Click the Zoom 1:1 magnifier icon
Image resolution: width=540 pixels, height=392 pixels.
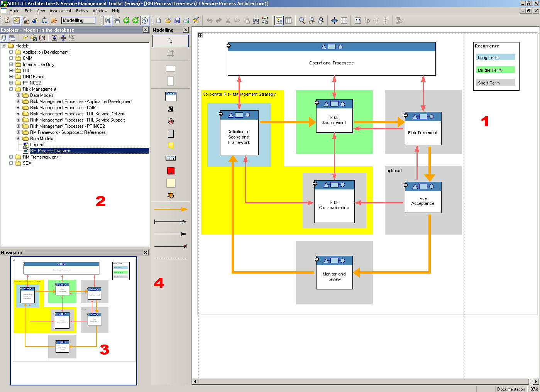(311, 20)
